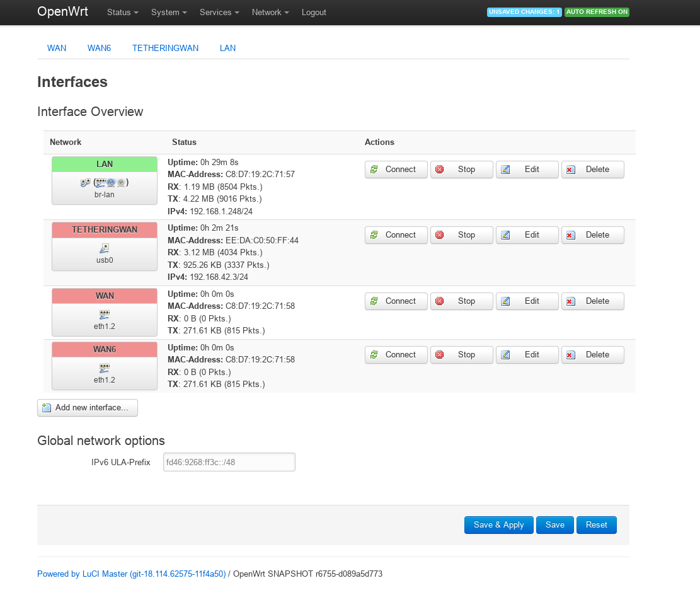Expand the Status dropdown menu
This screenshot has height=607, width=700.
[122, 13]
